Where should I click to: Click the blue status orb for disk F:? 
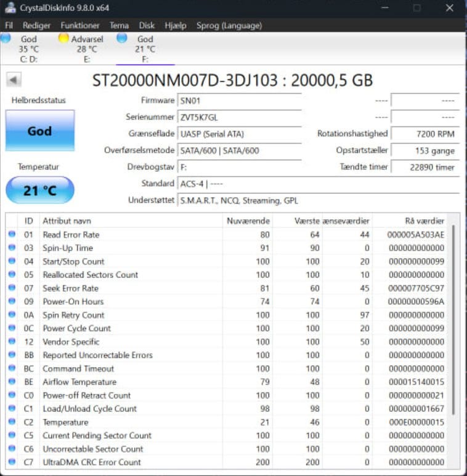click(x=122, y=38)
